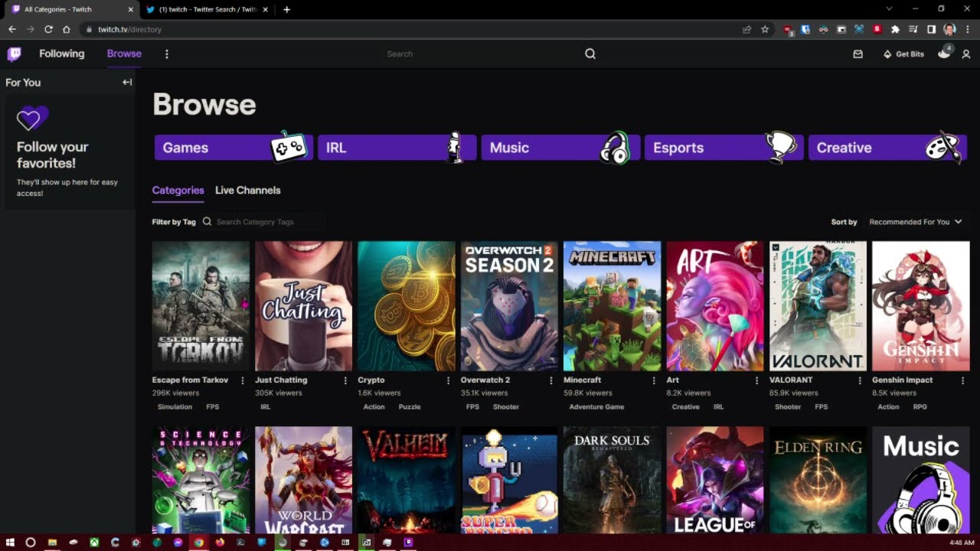
Task: Open the Creative category banner
Action: [x=887, y=148]
